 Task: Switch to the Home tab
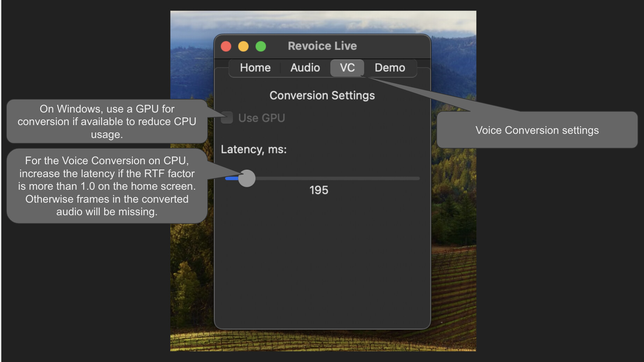tap(255, 68)
